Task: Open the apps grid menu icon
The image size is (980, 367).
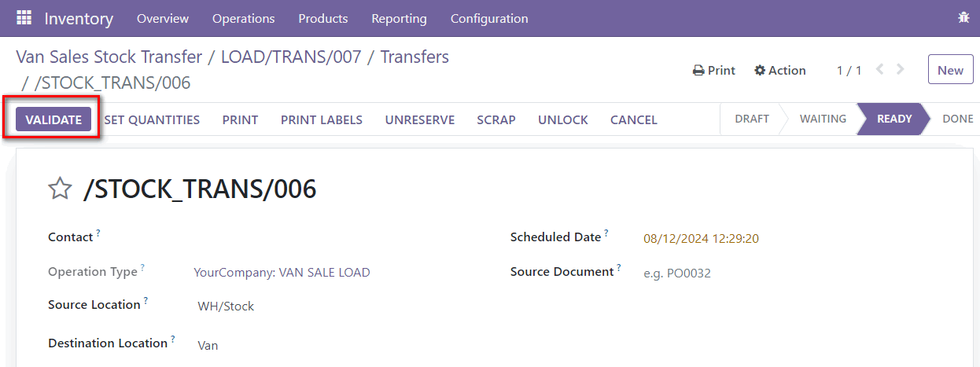Action: 24,18
